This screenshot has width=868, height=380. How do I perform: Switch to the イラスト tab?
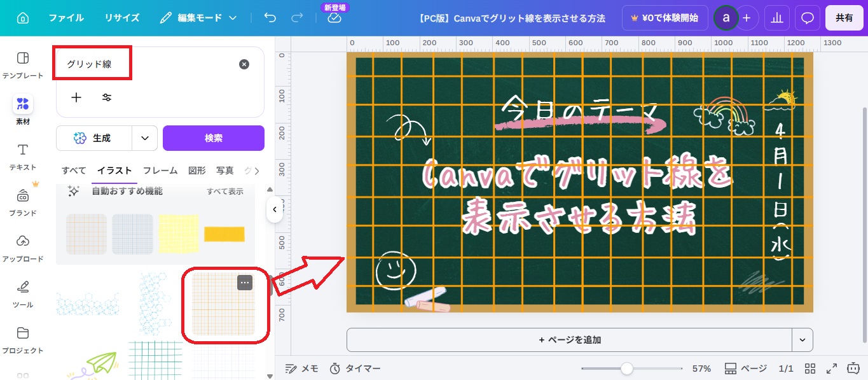click(x=114, y=171)
